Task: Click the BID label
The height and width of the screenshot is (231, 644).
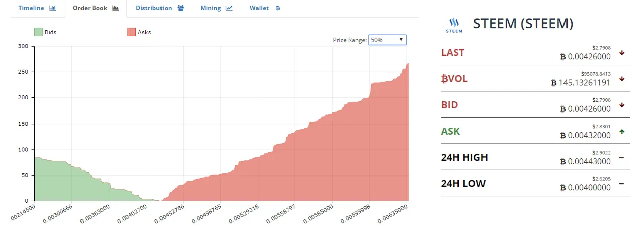Action: [450, 105]
